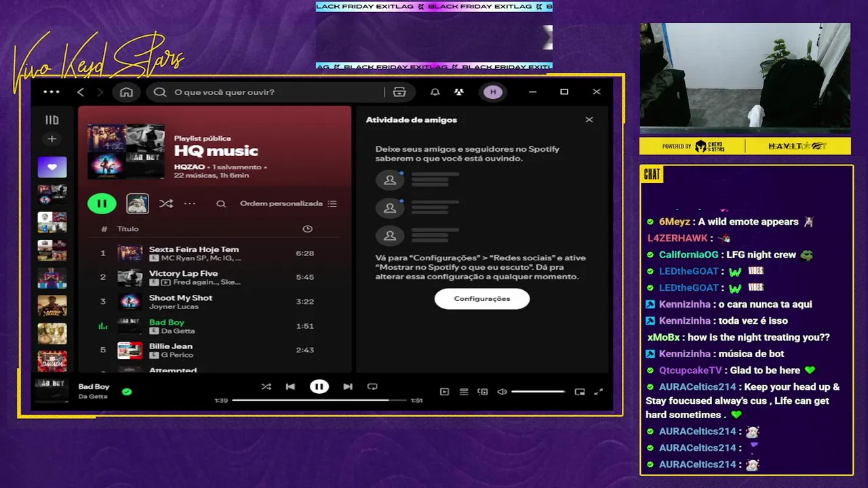Go forward with the right arrow
The height and width of the screenshot is (488, 868).
point(100,91)
